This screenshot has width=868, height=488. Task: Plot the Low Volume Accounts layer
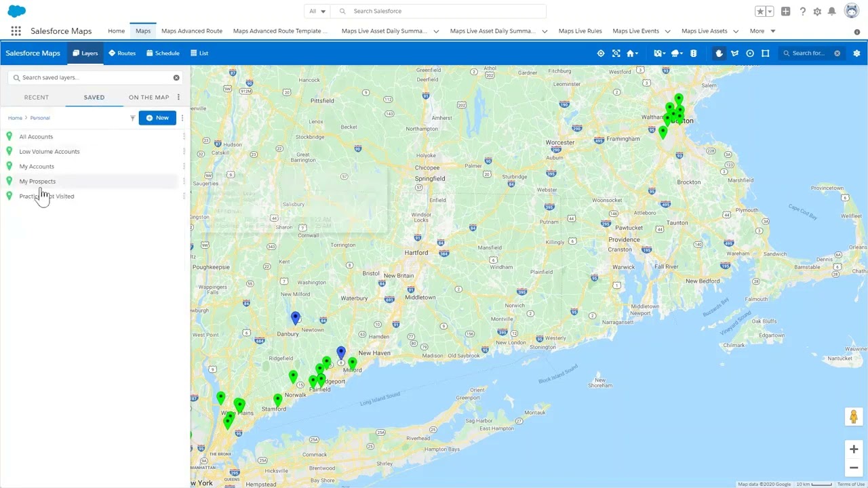[50, 152]
